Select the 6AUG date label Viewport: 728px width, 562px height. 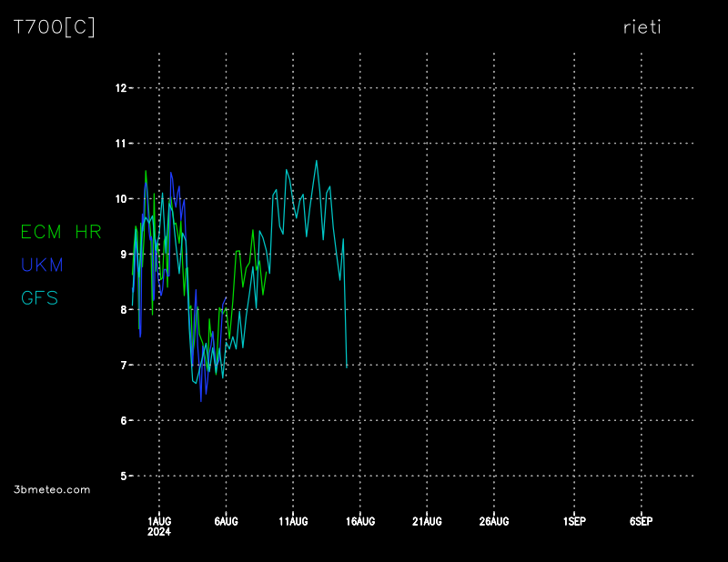[226, 521]
